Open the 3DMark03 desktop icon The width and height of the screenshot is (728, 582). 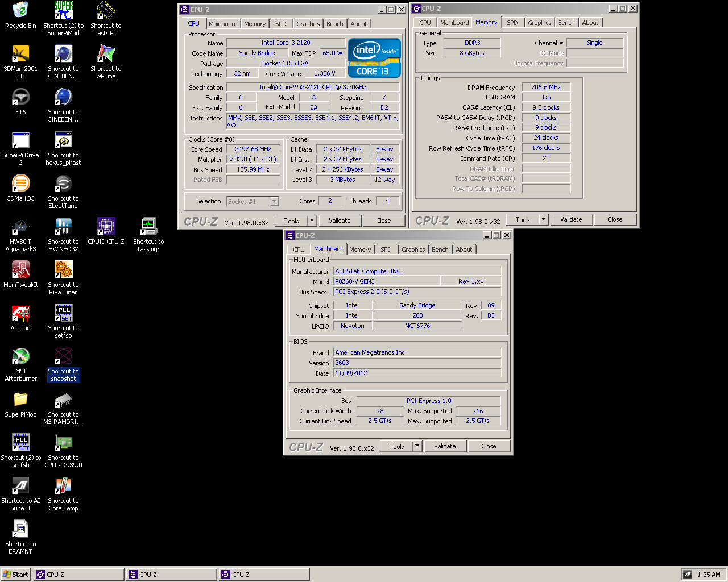20,188
